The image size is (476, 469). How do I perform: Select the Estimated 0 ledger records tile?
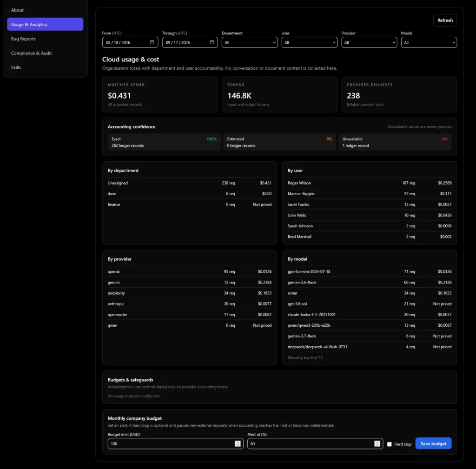[279, 142]
